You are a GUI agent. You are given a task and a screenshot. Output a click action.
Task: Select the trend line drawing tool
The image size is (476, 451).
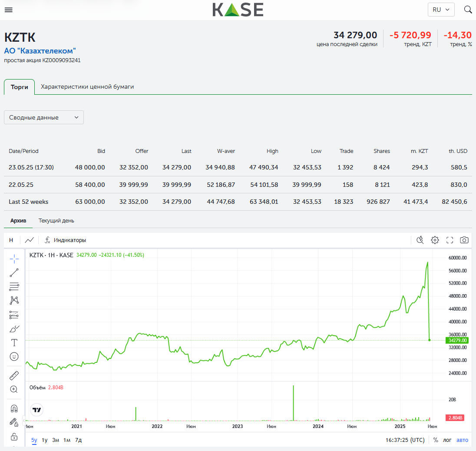[x=14, y=273]
